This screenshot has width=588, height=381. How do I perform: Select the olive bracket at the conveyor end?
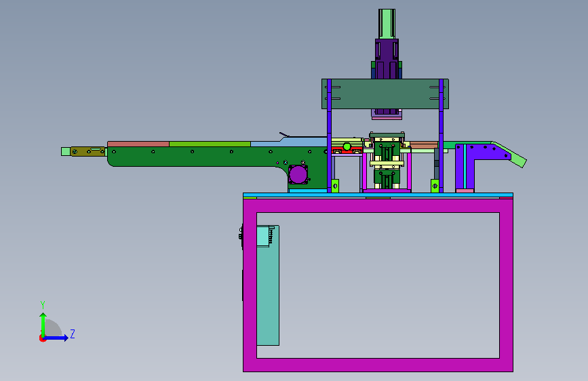87,151
